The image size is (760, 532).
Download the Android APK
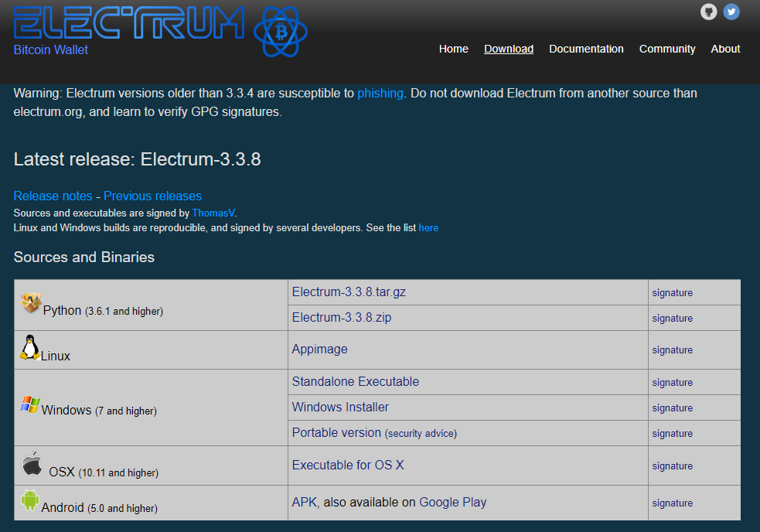pos(304,503)
